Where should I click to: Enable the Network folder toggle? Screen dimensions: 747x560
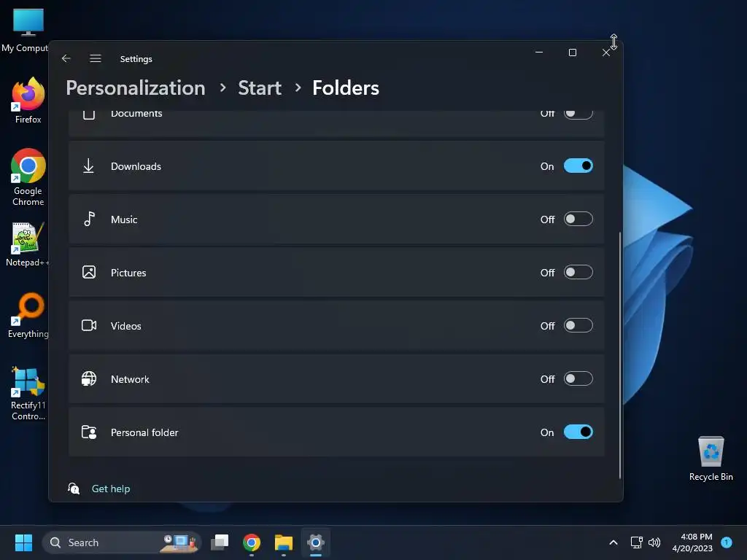(x=578, y=378)
